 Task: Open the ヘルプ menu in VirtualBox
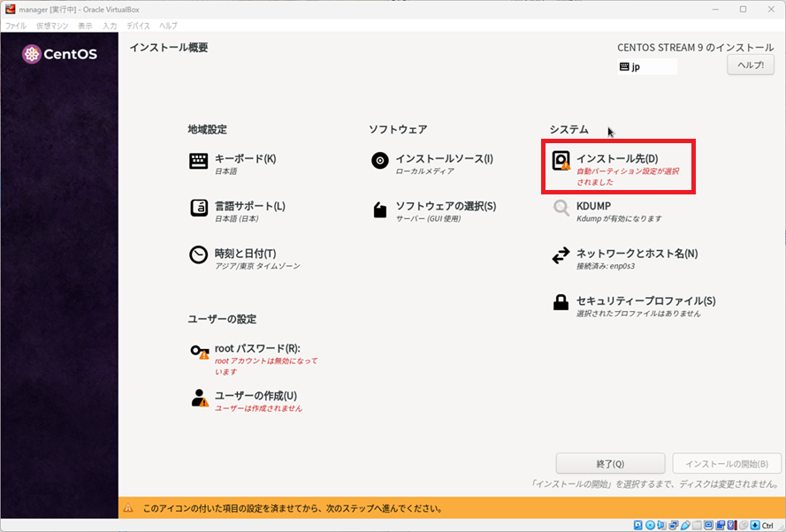pyautogui.click(x=168, y=26)
